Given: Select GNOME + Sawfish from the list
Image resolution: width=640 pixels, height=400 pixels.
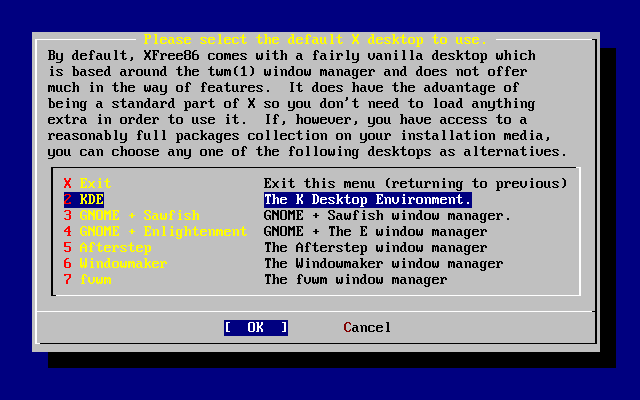Looking at the screenshot, I should coord(140,216).
